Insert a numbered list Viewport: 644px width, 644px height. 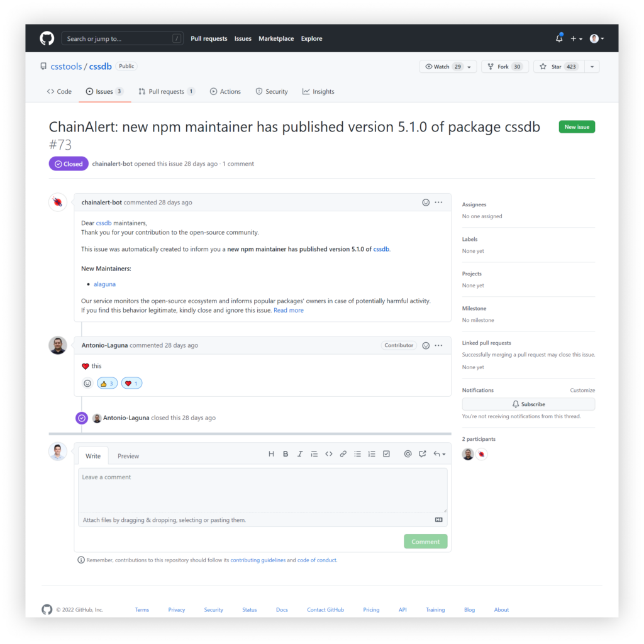372,454
